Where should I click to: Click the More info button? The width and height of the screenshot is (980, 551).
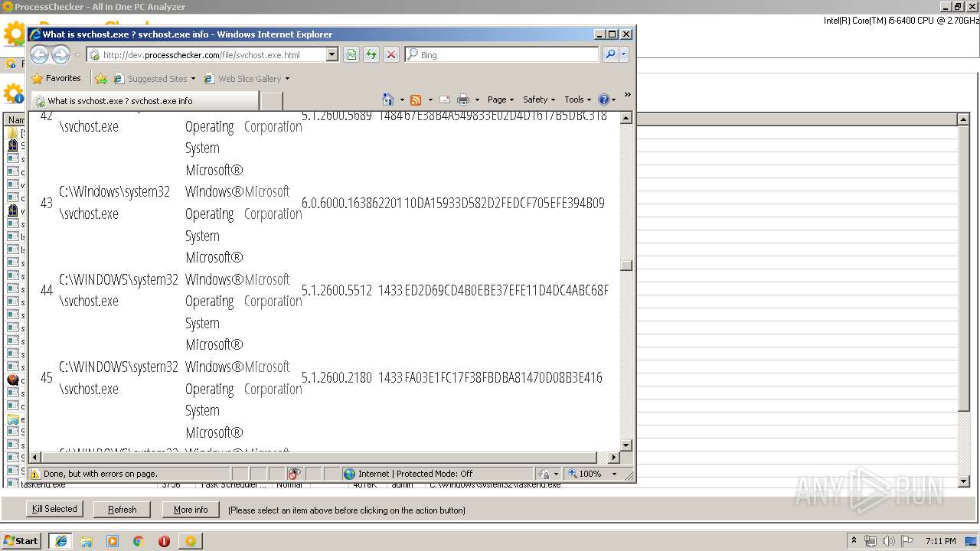[191, 509]
